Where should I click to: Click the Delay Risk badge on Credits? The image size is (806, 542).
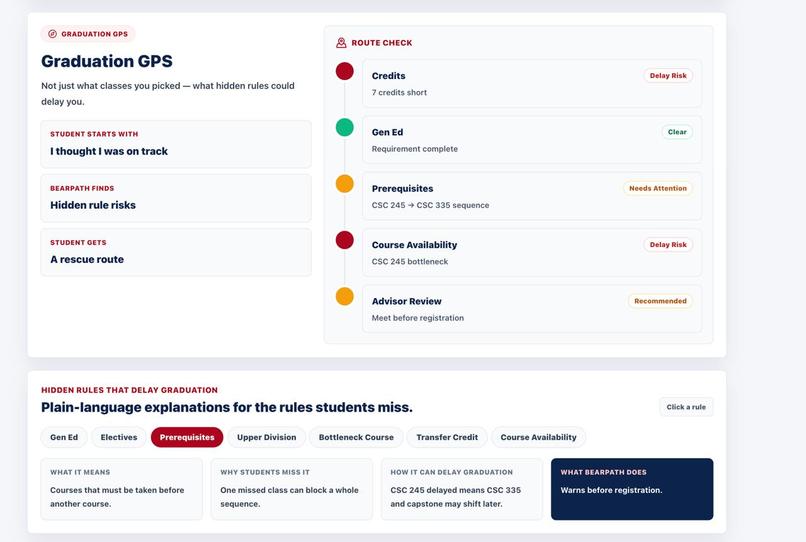pyautogui.click(x=668, y=76)
